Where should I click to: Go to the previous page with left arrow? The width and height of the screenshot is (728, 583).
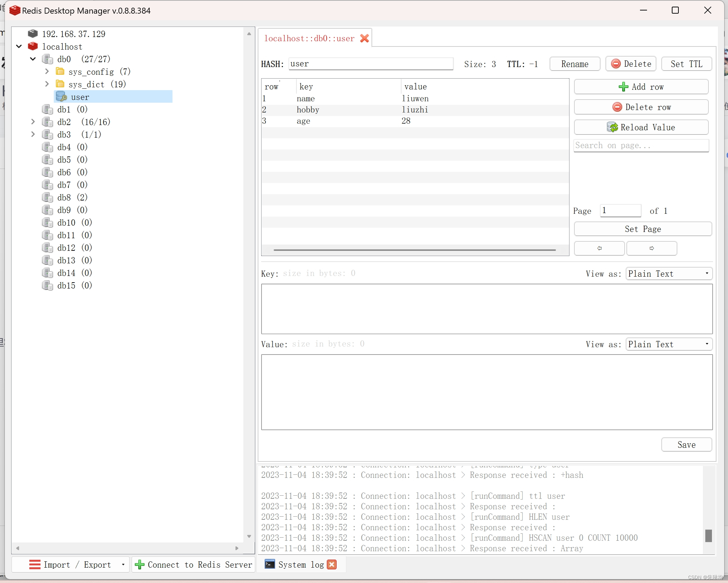tap(599, 248)
